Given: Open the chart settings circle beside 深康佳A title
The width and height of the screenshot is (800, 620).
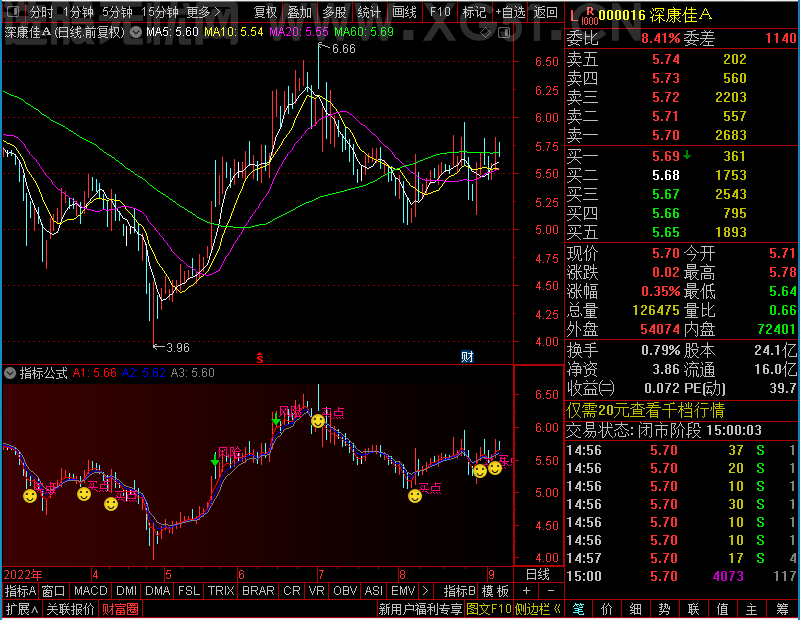Looking at the screenshot, I should tap(136, 32).
